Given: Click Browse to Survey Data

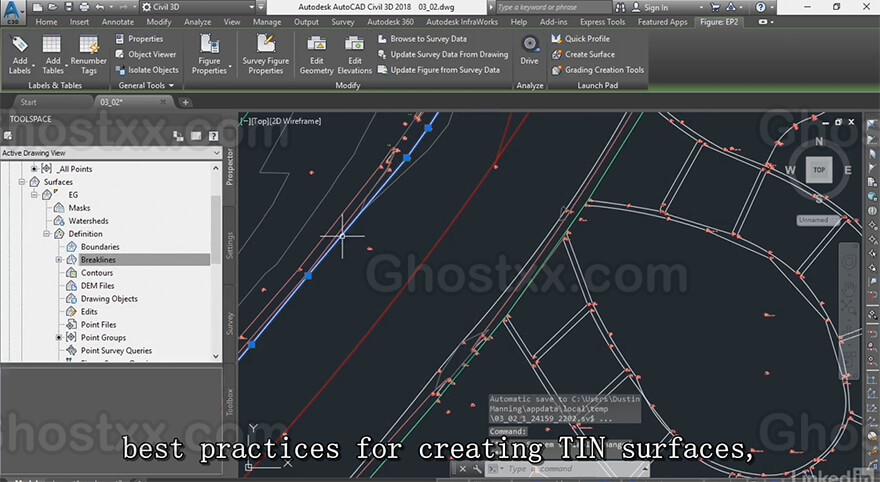Looking at the screenshot, I should point(422,39).
